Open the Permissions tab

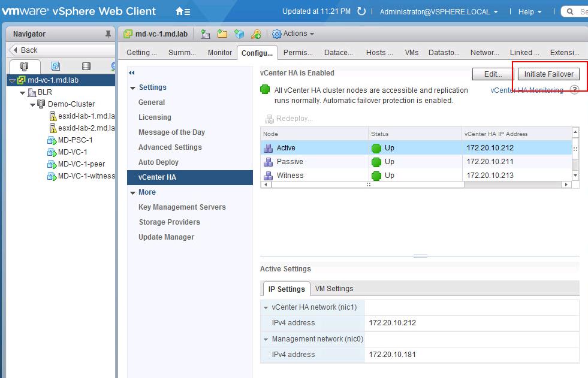pos(298,53)
